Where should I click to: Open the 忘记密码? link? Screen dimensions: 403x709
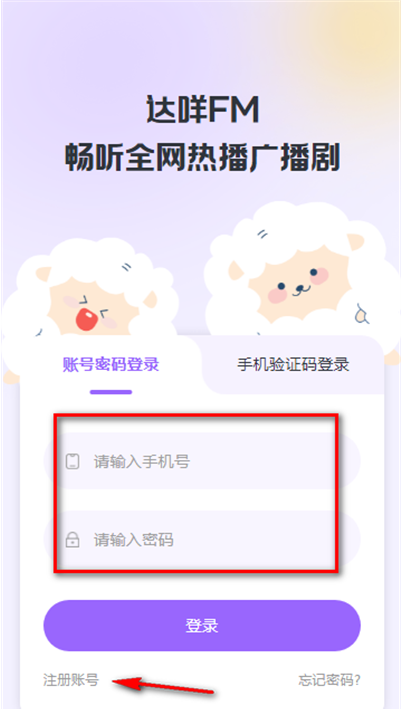pyautogui.click(x=329, y=680)
